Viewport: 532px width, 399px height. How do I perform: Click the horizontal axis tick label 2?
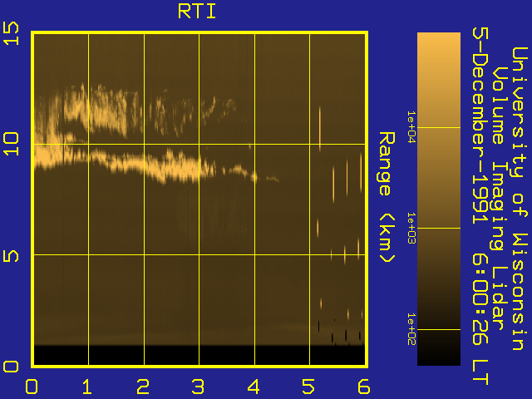(x=143, y=387)
